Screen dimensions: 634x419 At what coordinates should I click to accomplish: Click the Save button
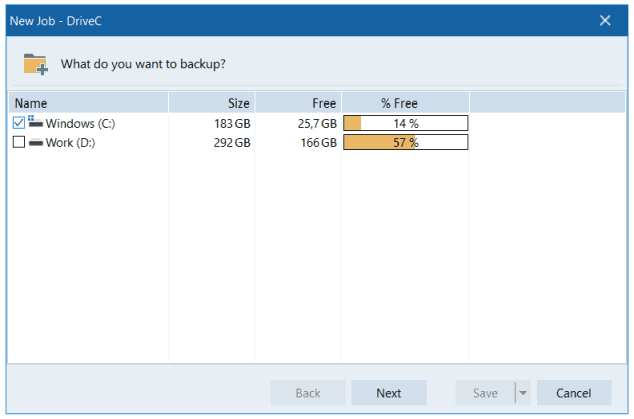[x=484, y=393]
